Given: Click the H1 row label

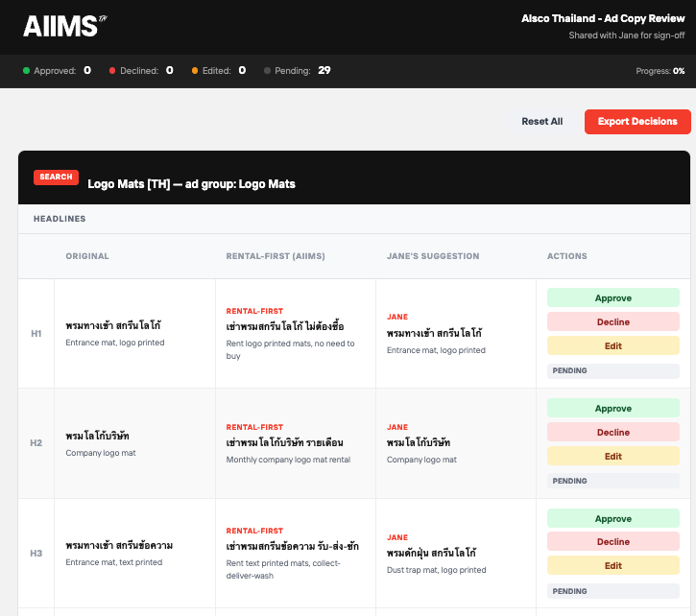Looking at the screenshot, I should (x=36, y=333).
